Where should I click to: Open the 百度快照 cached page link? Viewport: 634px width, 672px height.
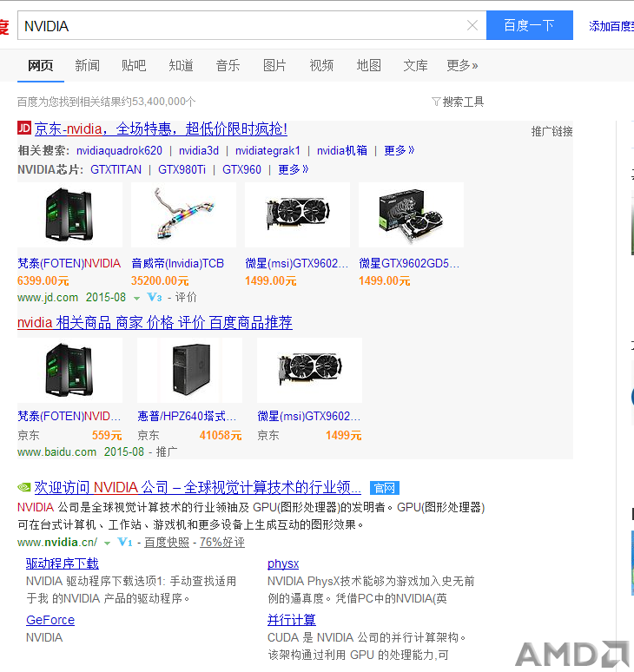tap(167, 542)
